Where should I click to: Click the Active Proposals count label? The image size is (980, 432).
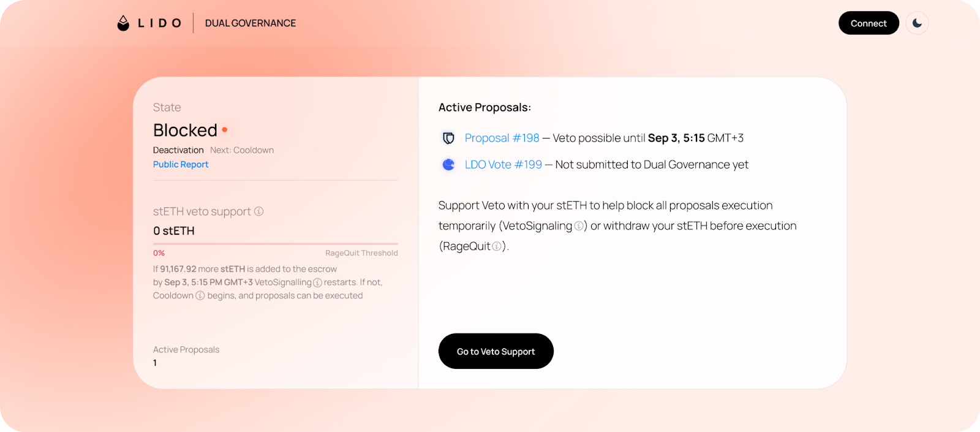(186, 349)
